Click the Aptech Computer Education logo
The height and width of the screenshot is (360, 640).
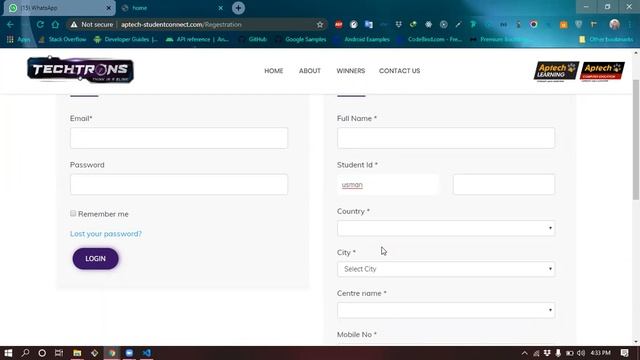point(602,71)
